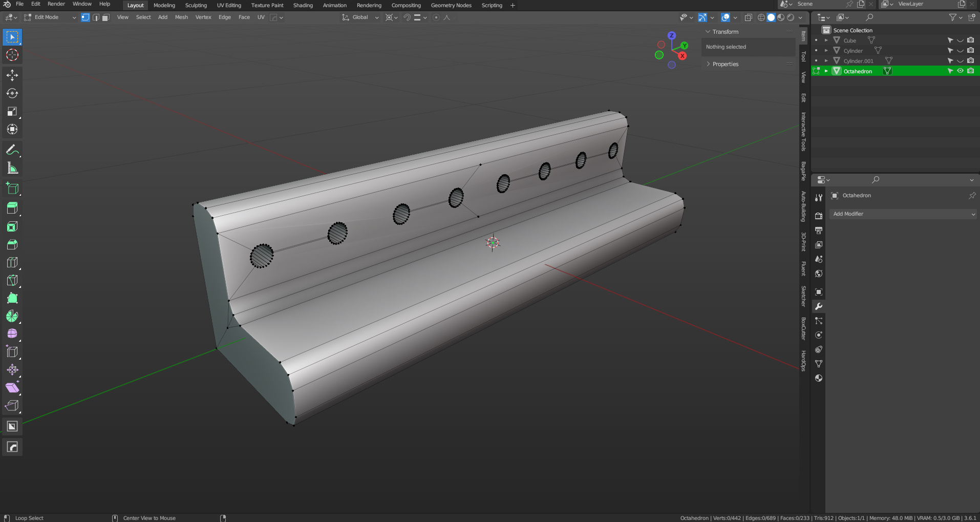Select the Move tool in the toolbar

click(12, 75)
